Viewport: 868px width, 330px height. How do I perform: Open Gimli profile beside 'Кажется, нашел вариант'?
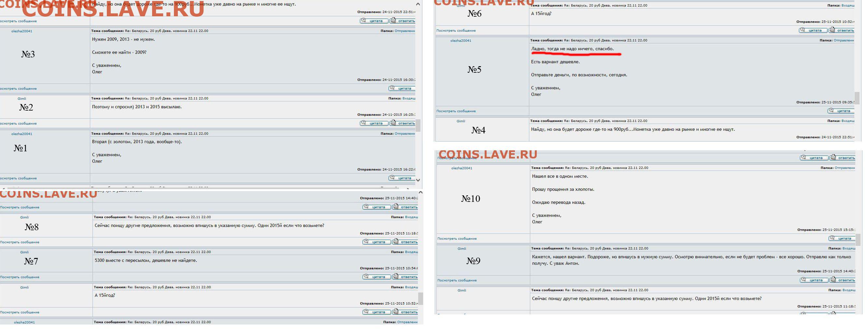[x=462, y=249]
